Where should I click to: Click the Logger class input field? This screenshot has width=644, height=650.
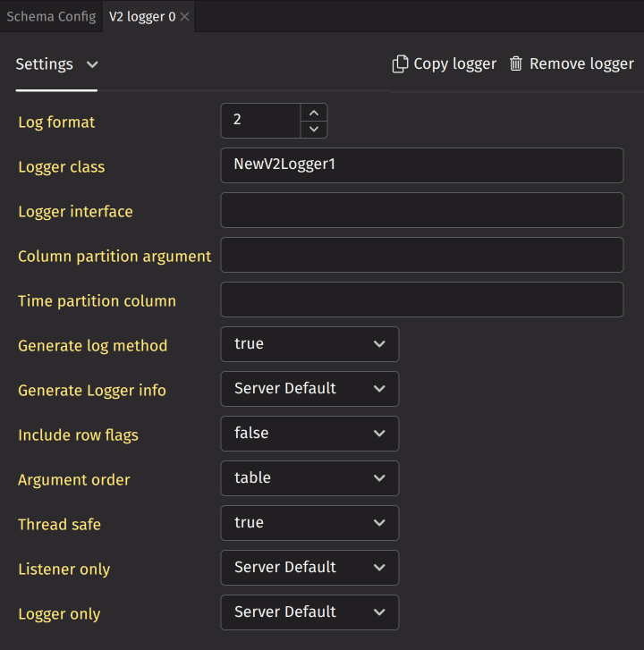click(x=421, y=165)
